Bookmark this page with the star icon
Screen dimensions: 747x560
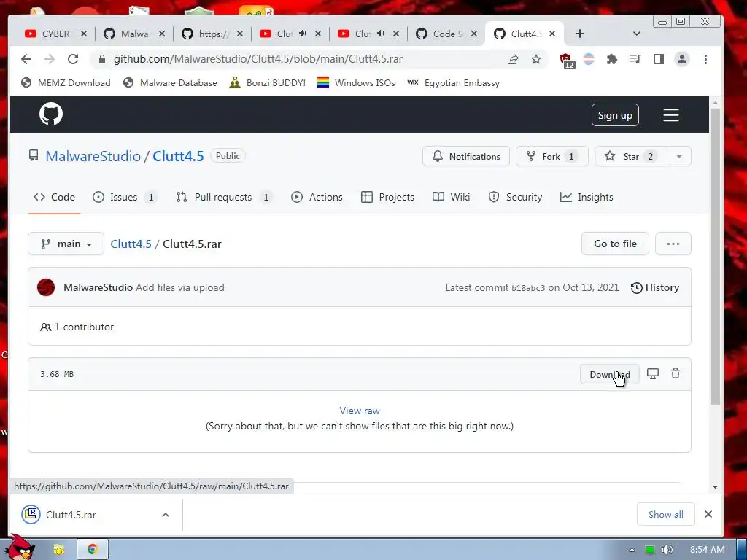click(x=536, y=59)
